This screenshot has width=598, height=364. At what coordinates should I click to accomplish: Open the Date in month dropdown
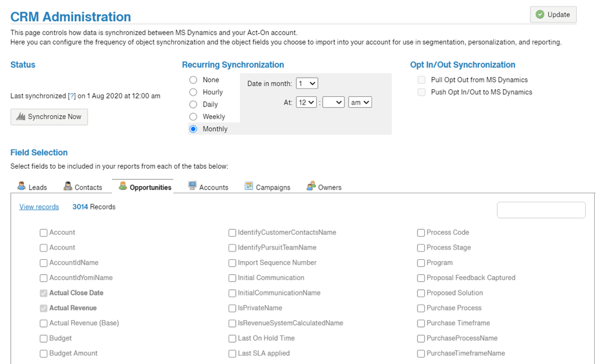coord(307,83)
